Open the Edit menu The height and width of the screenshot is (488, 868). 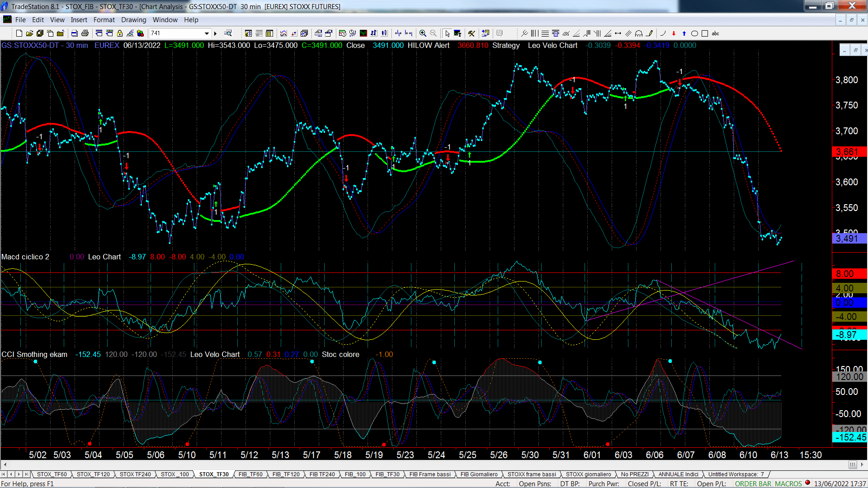38,20
